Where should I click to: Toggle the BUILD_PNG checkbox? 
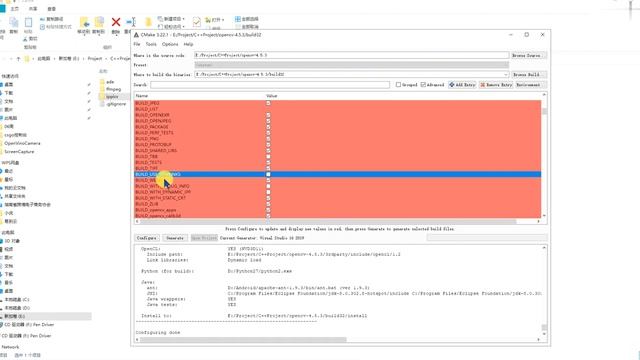click(x=268, y=139)
